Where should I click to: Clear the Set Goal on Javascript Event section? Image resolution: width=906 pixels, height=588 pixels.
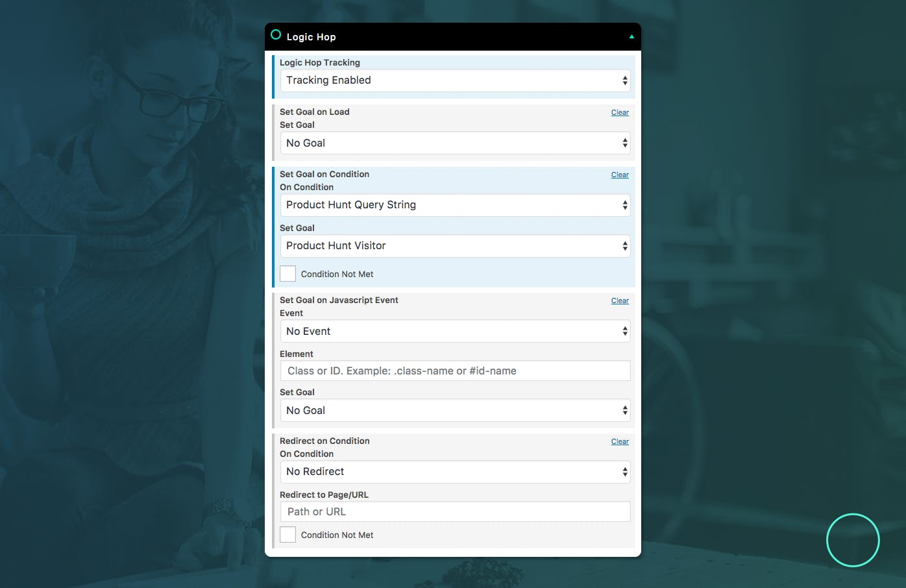click(x=620, y=300)
